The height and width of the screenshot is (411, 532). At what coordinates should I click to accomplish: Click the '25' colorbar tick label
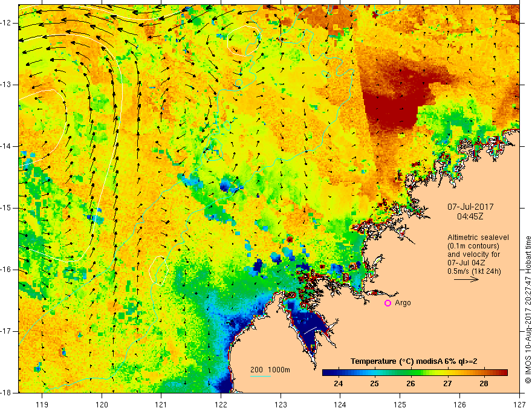click(374, 384)
